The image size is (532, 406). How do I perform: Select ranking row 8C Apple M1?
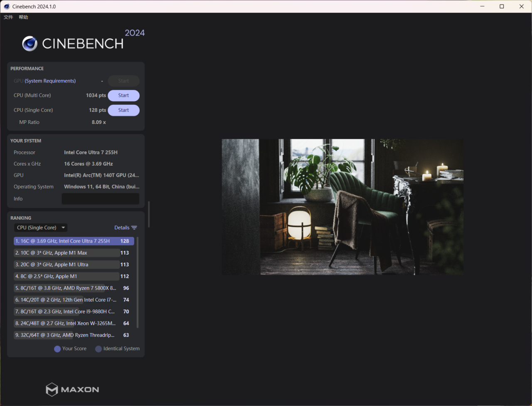74,276
